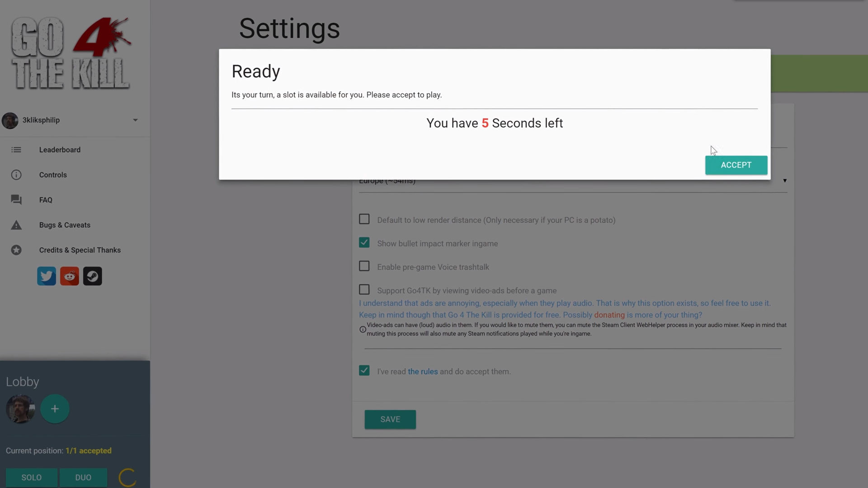This screenshot has height=488, width=868.
Task: Click the Leaderboard list icon
Action: [16, 150]
